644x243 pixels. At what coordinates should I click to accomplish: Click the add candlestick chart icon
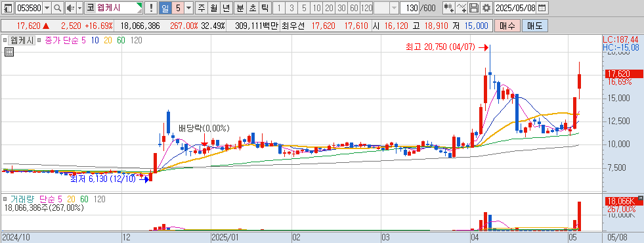click(x=449, y=8)
